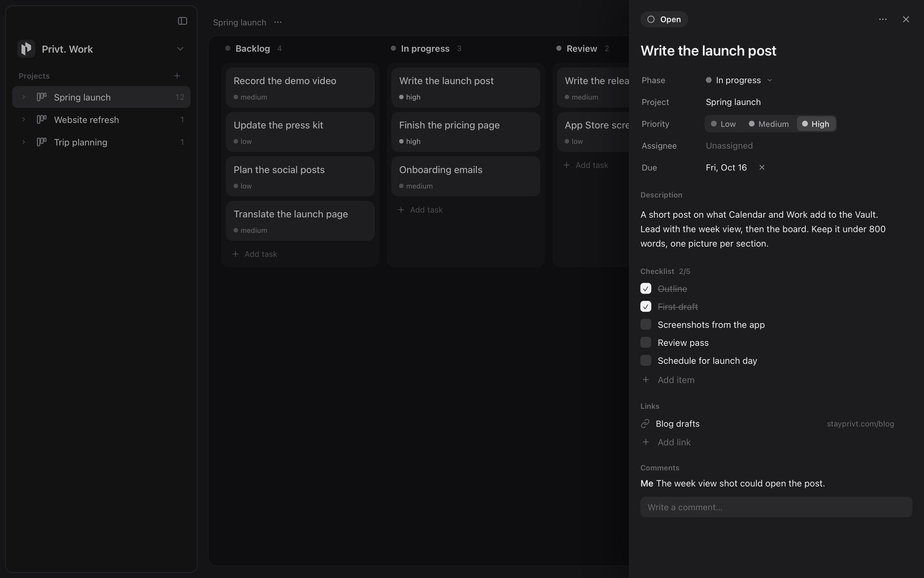Set priority to Medium

768,124
